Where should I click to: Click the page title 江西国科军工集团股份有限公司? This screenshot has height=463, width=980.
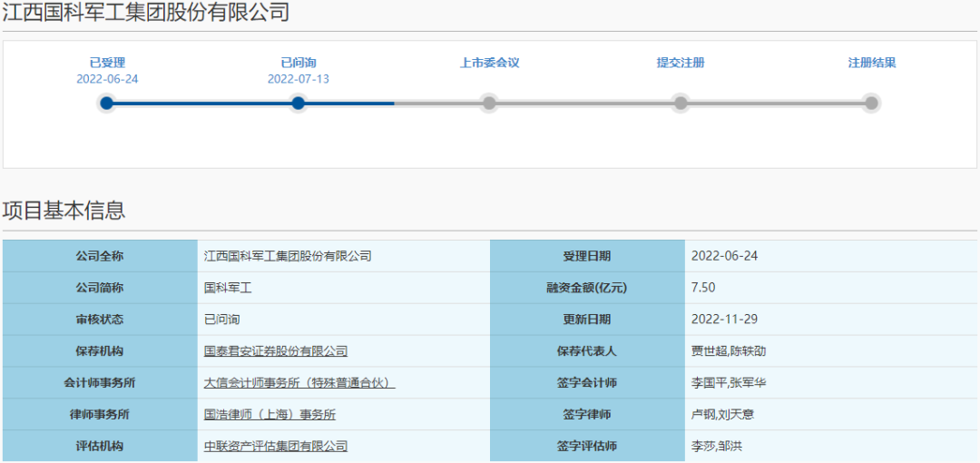pyautogui.click(x=146, y=13)
